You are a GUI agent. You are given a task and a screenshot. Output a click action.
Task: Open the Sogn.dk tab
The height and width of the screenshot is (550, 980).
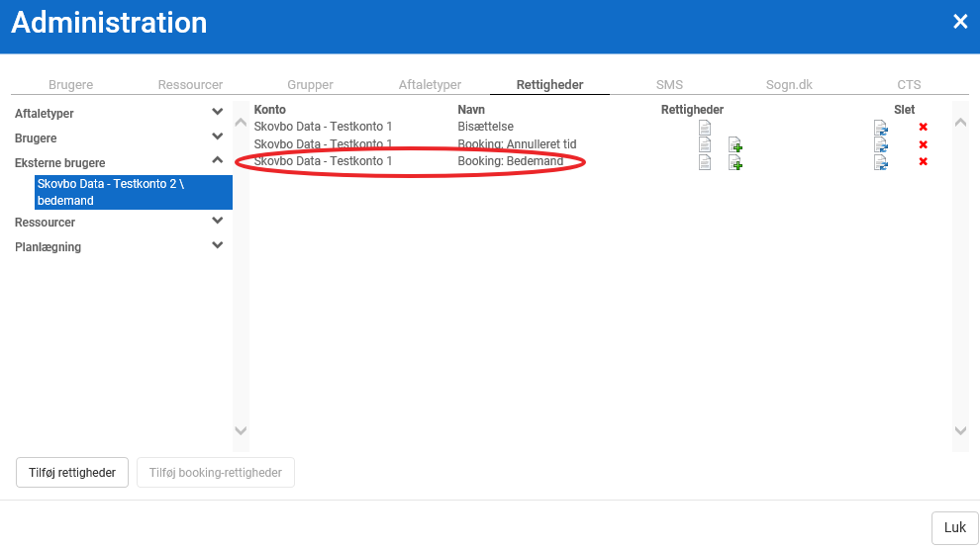(x=789, y=84)
